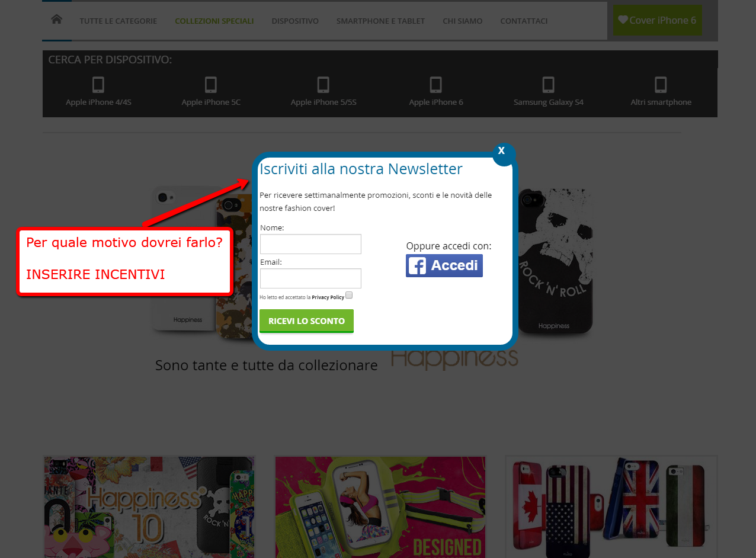This screenshot has height=558, width=756.
Task: Expand the Smartphone e Tablet menu
Action: coord(380,21)
